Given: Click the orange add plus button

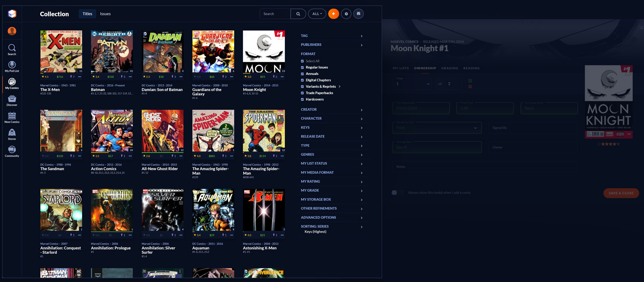Looking at the screenshot, I should click(333, 14).
